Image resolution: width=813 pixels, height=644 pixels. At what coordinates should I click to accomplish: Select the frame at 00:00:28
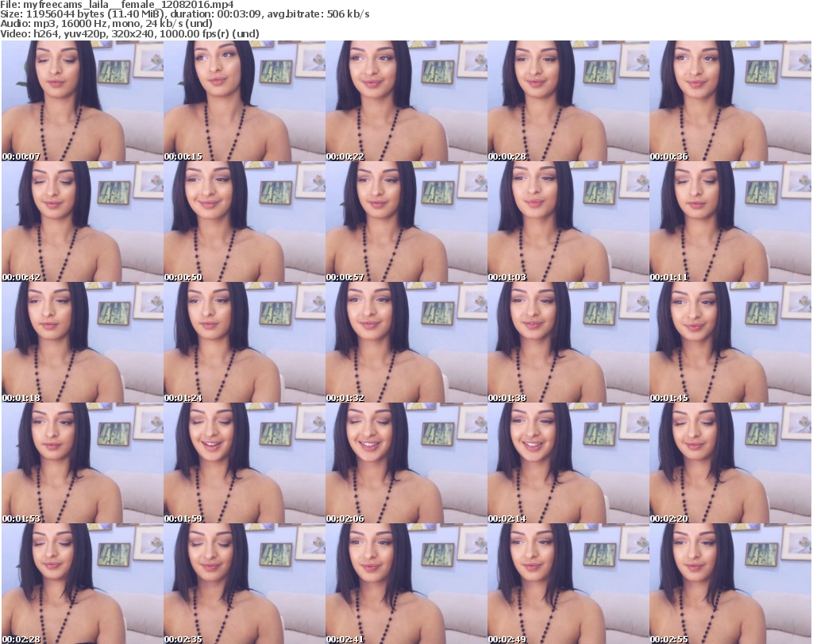pyautogui.click(x=568, y=101)
